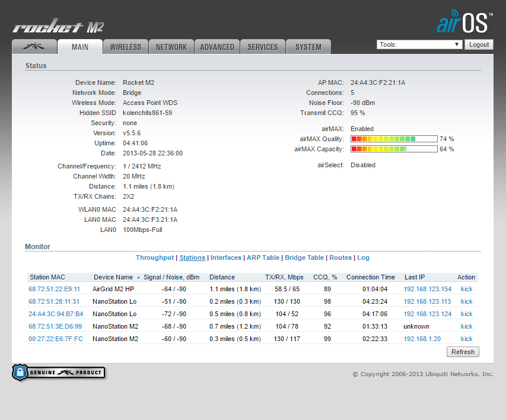Click the Rocket M2 logo
Image resolution: width=506 pixels, height=420 pixels.
[58, 26]
